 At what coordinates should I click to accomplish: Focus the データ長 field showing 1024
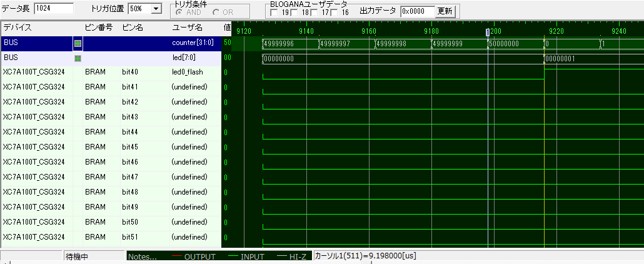pyautogui.click(x=53, y=9)
